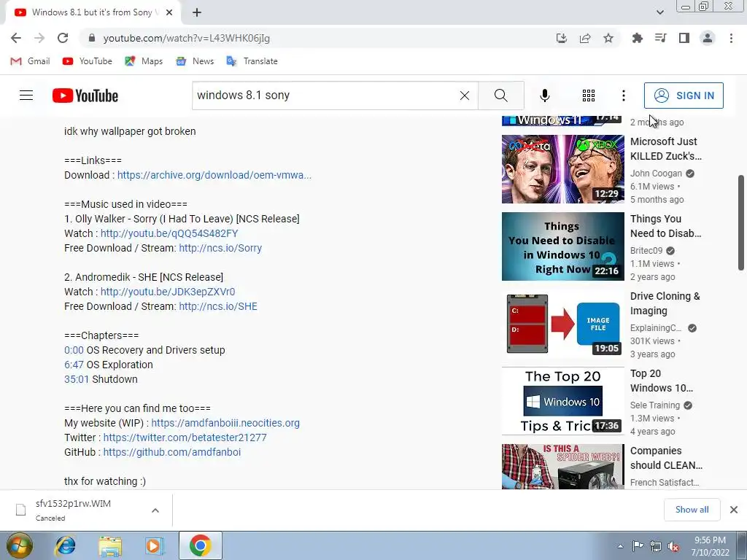Image resolution: width=747 pixels, height=560 pixels.
Task: Open the Translate bookmark
Action: click(x=252, y=61)
